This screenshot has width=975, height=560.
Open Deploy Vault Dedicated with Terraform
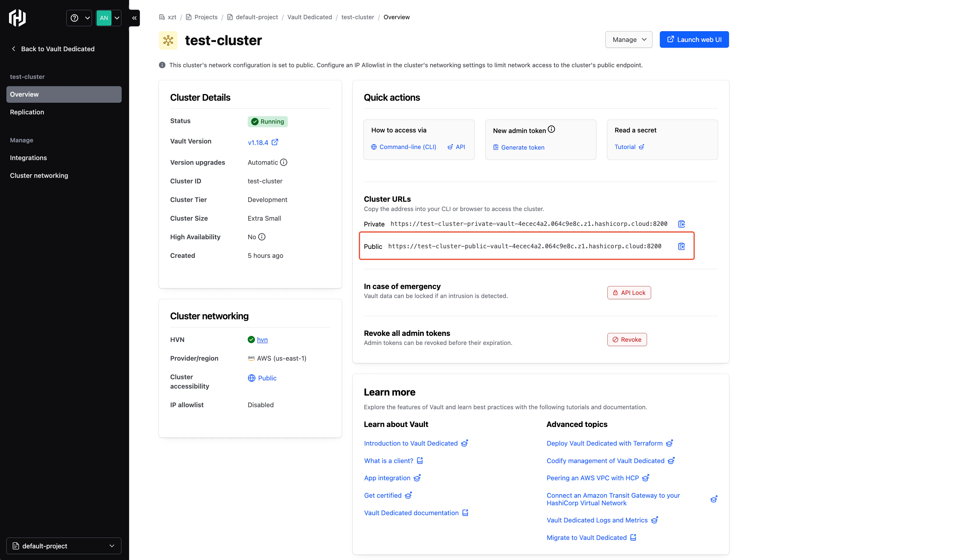pyautogui.click(x=610, y=443)
